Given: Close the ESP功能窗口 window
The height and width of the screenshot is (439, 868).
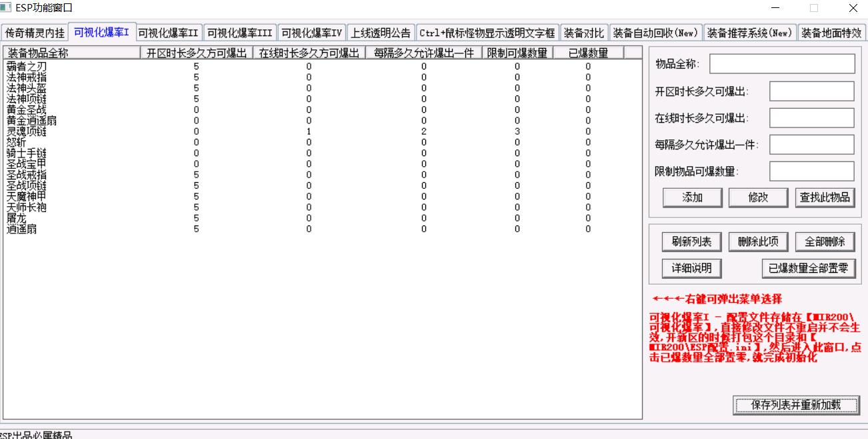Looking at the screenshot, I should pyautogui.click(x=853, y=8).
